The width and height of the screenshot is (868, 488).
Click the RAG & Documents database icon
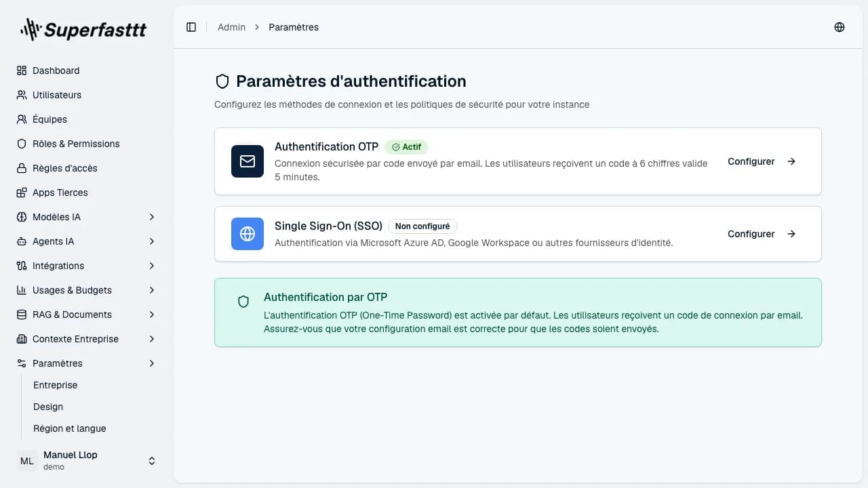[x=22, y=314]
